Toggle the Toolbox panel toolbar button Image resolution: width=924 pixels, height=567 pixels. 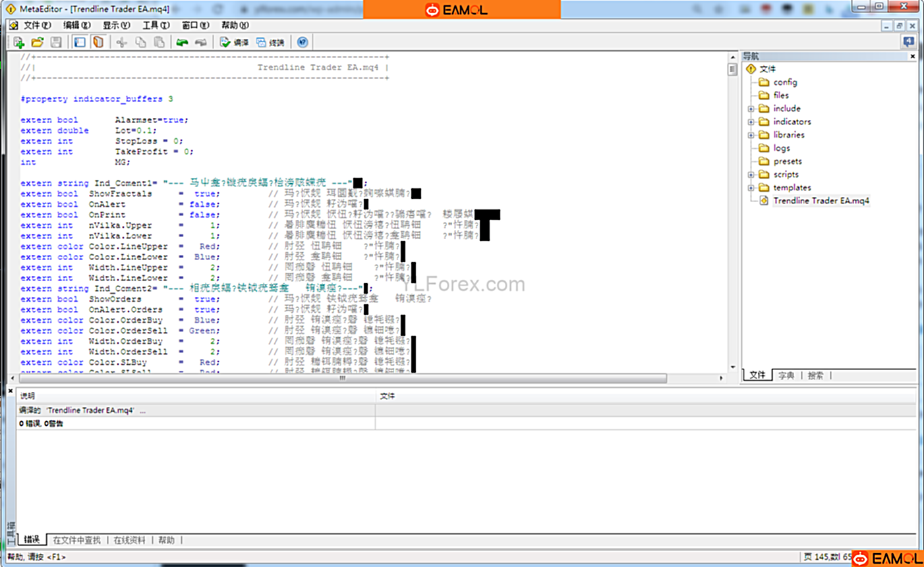tap(98, 42)
